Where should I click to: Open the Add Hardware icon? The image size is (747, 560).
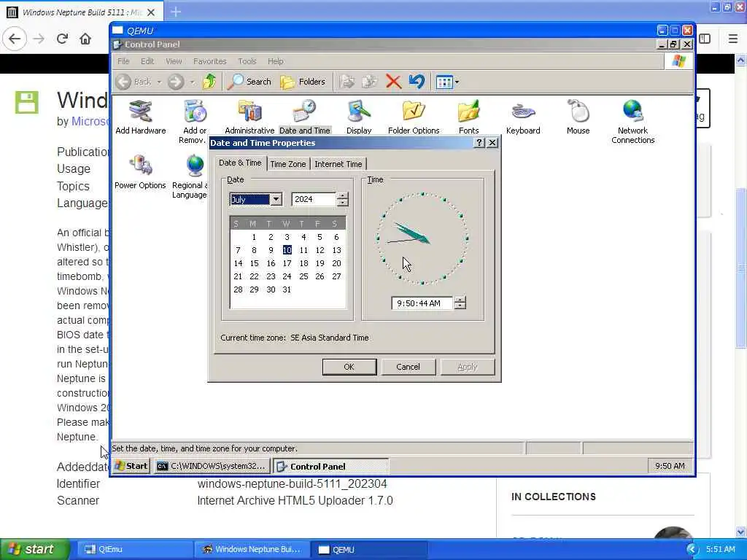tap(140, 117)
